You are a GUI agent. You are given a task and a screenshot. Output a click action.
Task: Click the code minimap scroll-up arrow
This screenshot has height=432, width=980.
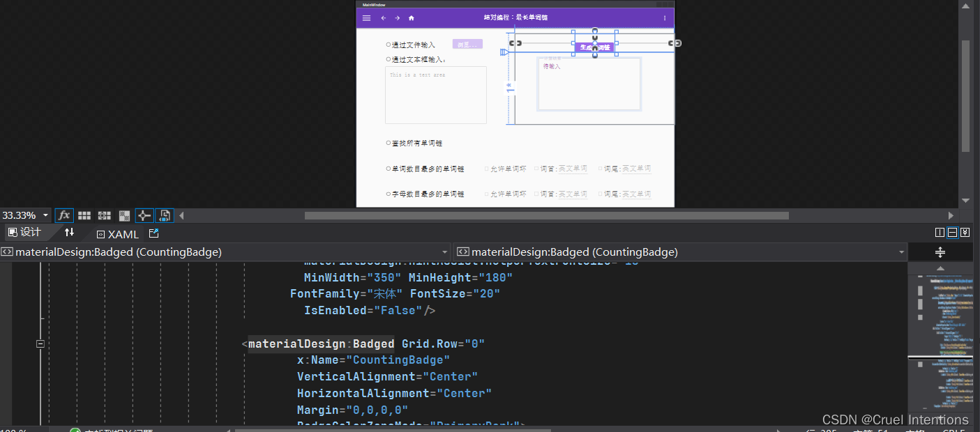pos(940,268)
